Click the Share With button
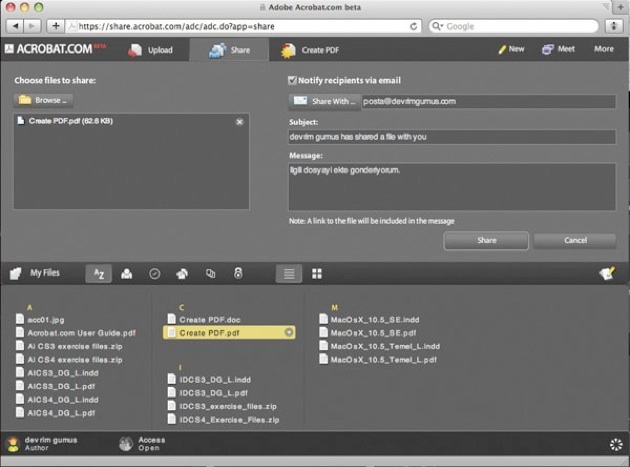 point(324,101)
